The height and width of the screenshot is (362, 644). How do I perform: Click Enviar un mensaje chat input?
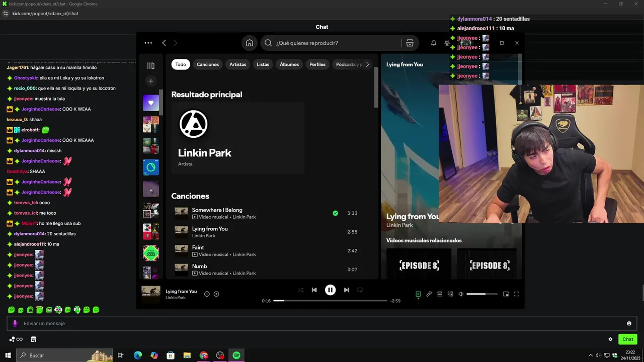[322, 323]
